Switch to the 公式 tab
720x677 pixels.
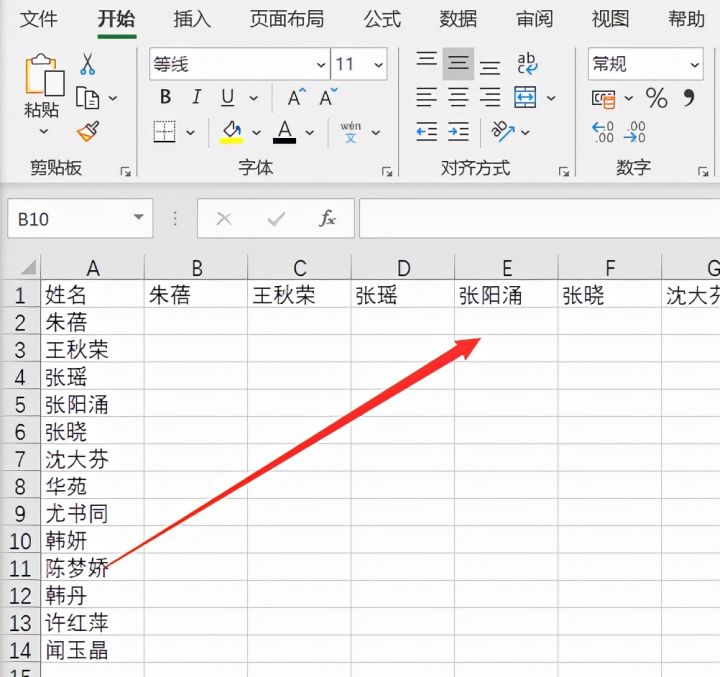(382, 19)
